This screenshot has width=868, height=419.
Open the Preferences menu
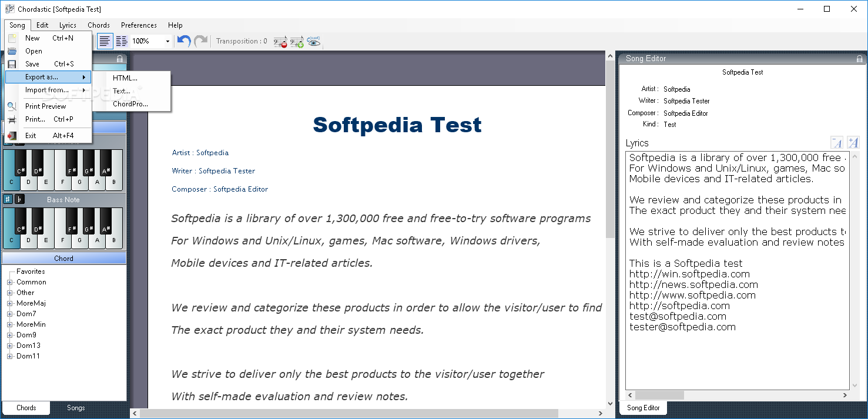(139, 25)
